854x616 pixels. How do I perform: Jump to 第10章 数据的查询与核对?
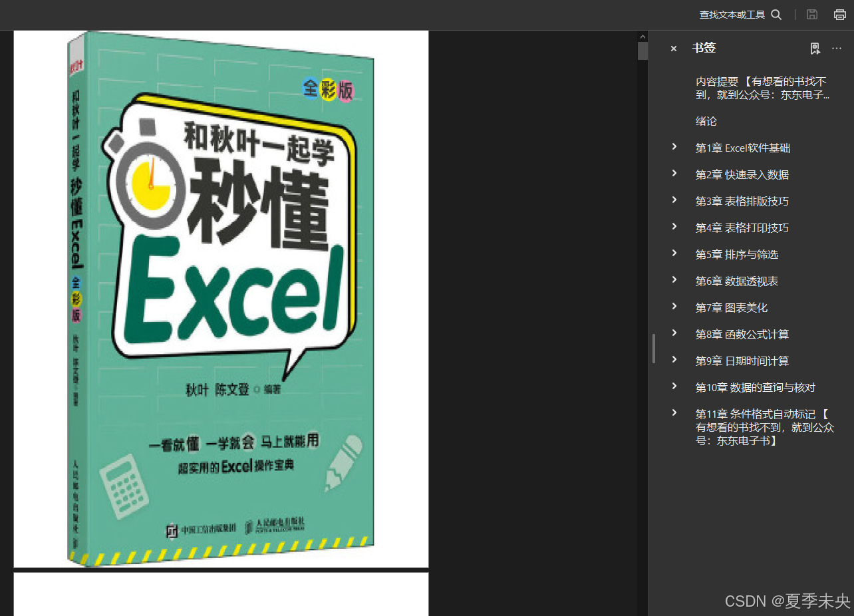coord(756,387)
